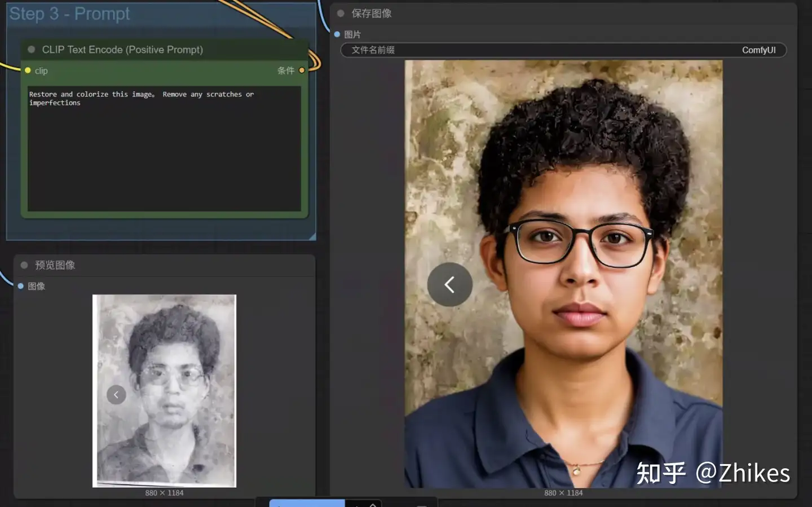Click the blue 图片 input connector dot
Screen dimensions: 812x507
(337, 34)
